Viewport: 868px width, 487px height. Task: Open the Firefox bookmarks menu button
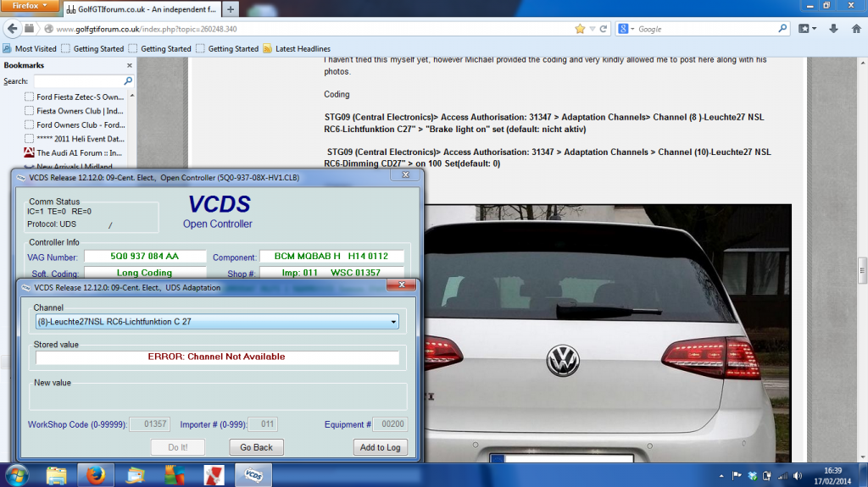[x=807, y=29]
